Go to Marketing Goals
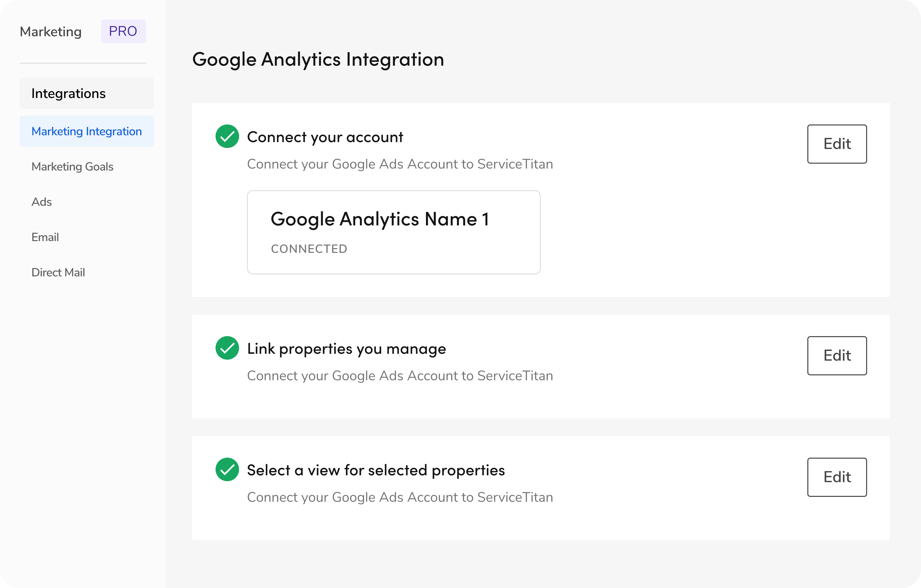The height and width of the screenshot is (588, 921). click(72, 167)
